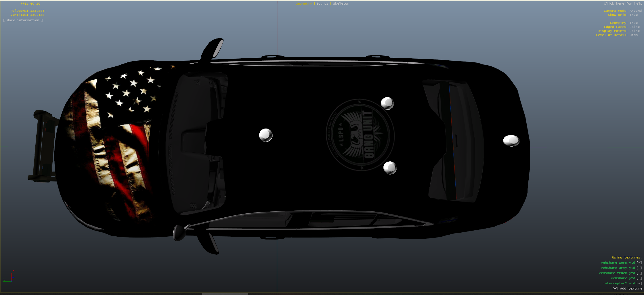Remove the interceptor2.ytd texture
The width and height of the screenshot is (644, 295).
pyautogui.click(x=639, y=283)
